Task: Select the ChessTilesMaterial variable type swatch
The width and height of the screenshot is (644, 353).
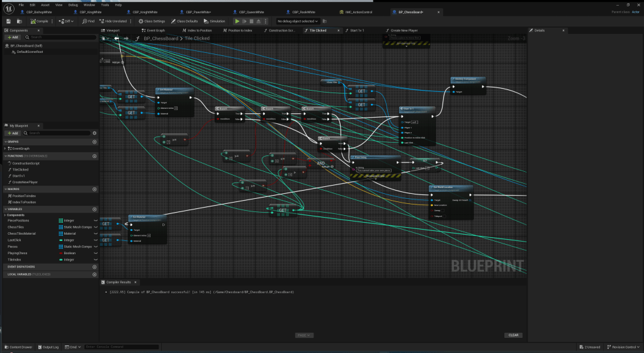Action: (61, 233)
